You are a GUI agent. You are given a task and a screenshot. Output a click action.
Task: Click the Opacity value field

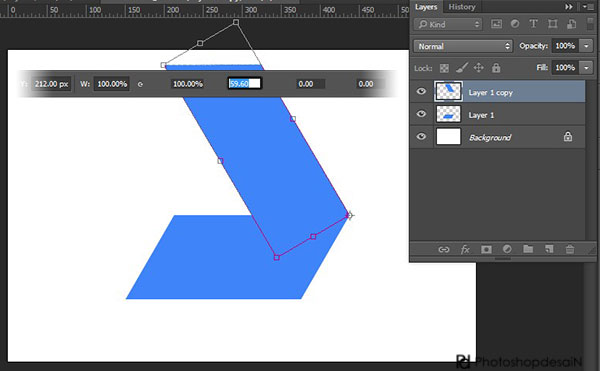[565, 46]
